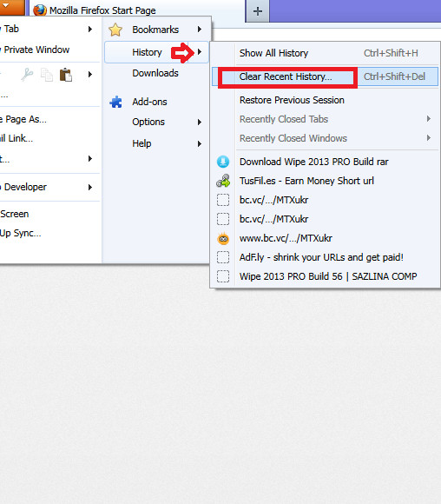Expand the Recently Closed Windows arrow
The height and width of the screenshot is (504, 441).
pyautogui.click(x=429, y=138)
